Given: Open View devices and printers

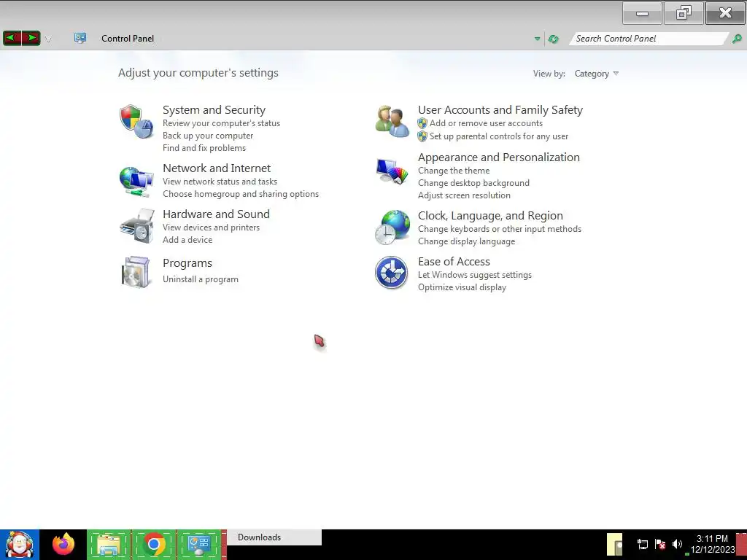Looking at the screenshot, I should coord(211,227).
